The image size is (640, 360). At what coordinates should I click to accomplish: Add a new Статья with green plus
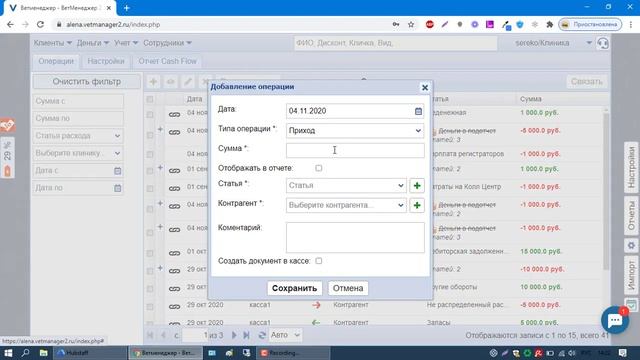click(417, 186)
